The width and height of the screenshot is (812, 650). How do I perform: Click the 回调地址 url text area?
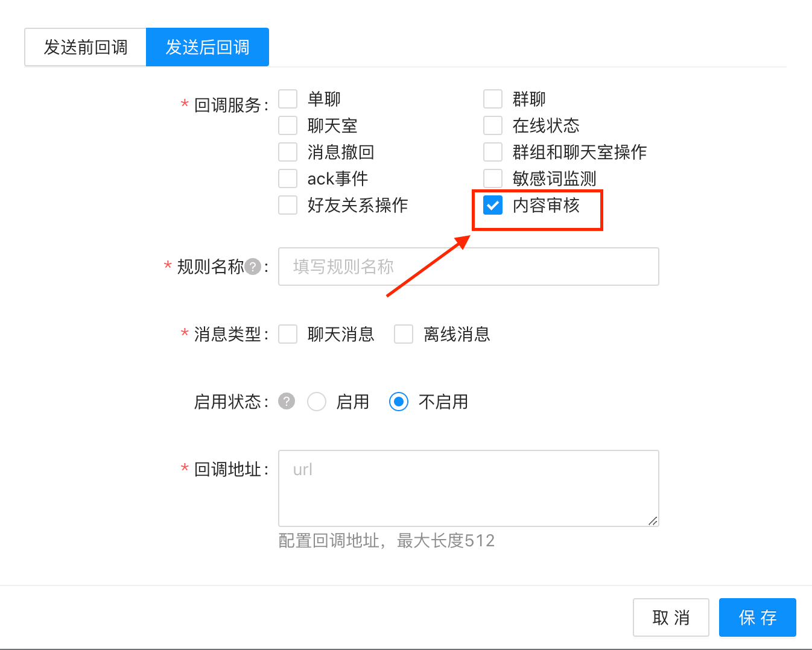[x=469, y=488]
